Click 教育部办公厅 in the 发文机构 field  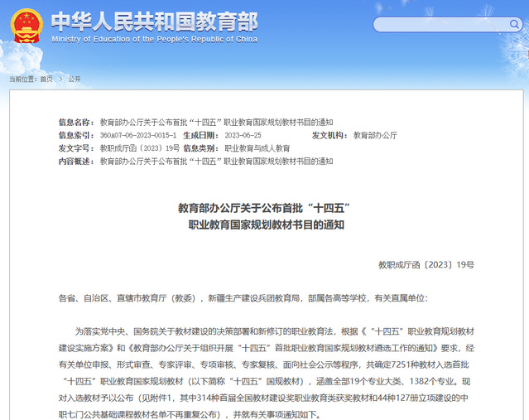click(375, 135)
